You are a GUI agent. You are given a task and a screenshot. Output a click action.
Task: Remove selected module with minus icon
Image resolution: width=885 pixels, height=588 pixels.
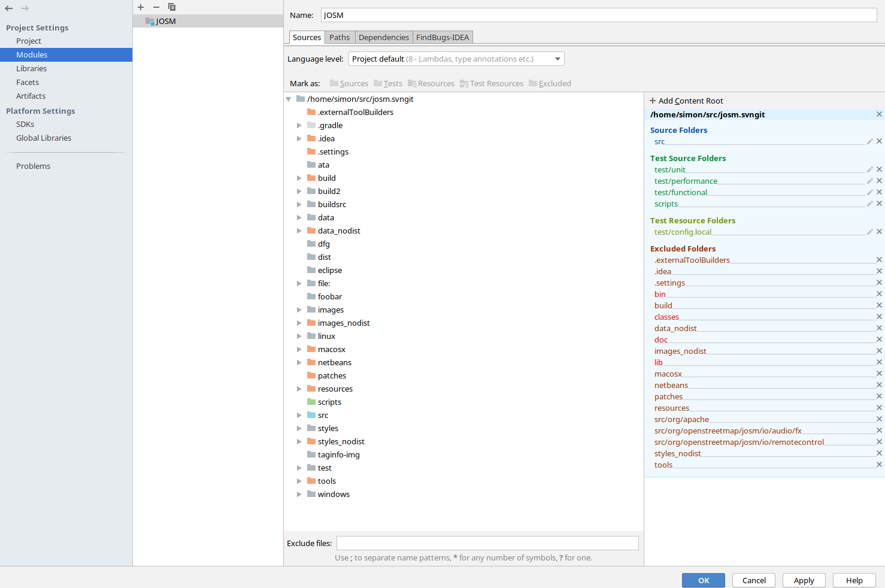click(156, 7)
